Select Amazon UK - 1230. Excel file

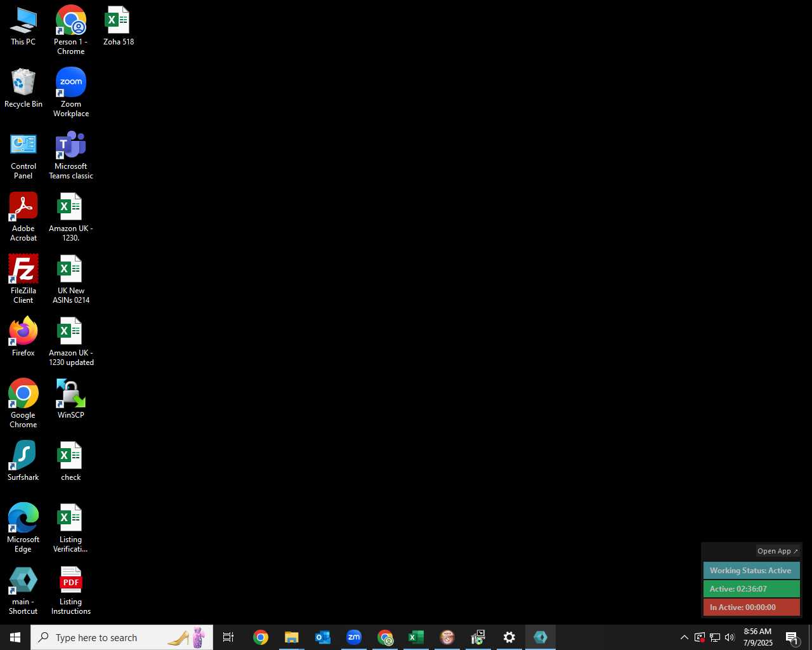71,218
